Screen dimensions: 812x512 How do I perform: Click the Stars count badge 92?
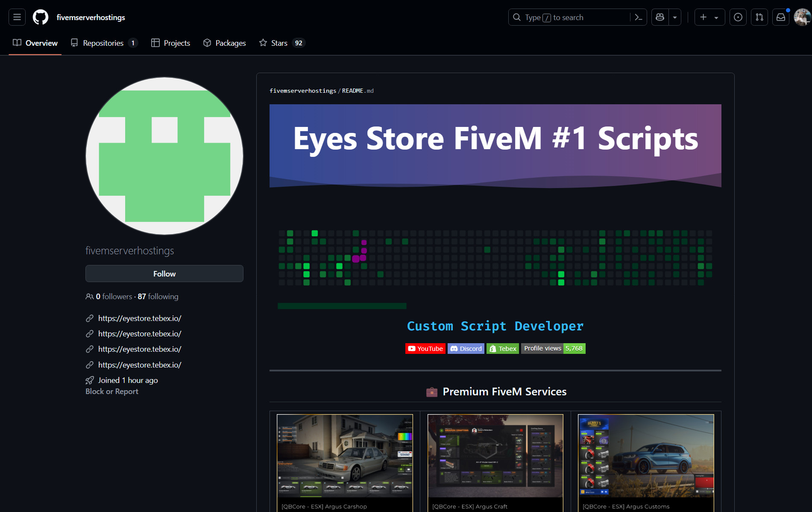299,43
